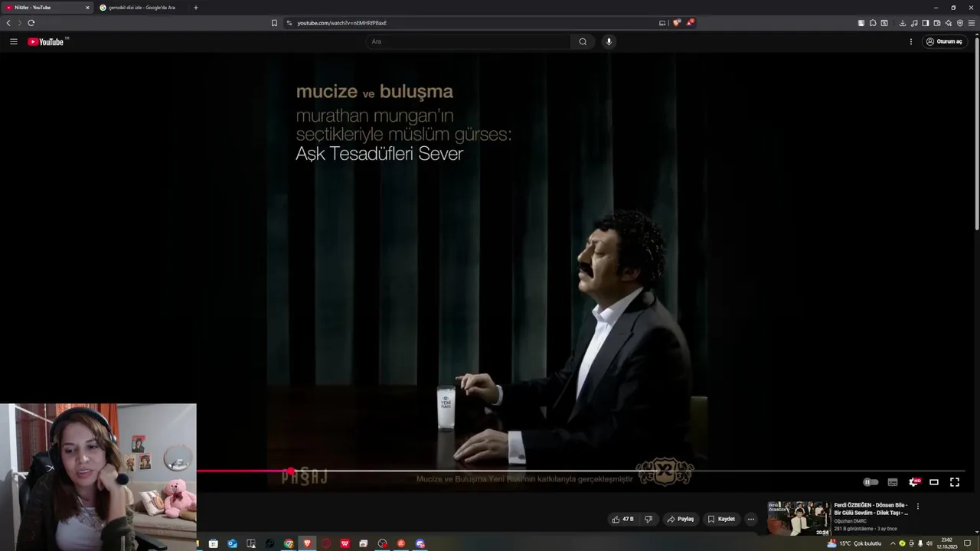Open player settings gear with HD badge

(913, 482)
